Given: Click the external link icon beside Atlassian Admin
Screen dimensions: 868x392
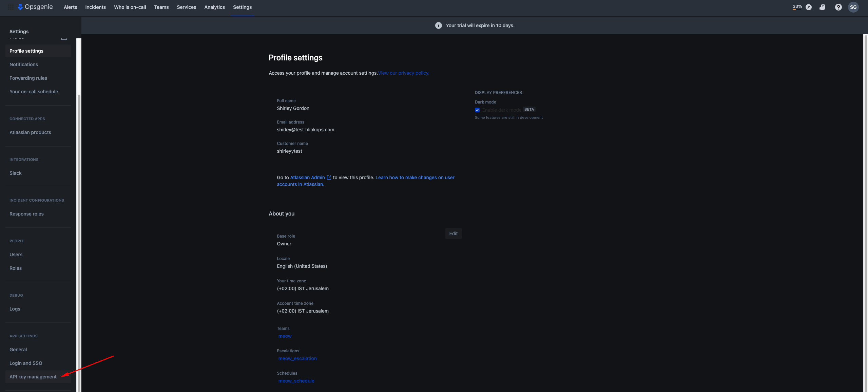Looking at the screenshot, I should [x=329, y=178].
